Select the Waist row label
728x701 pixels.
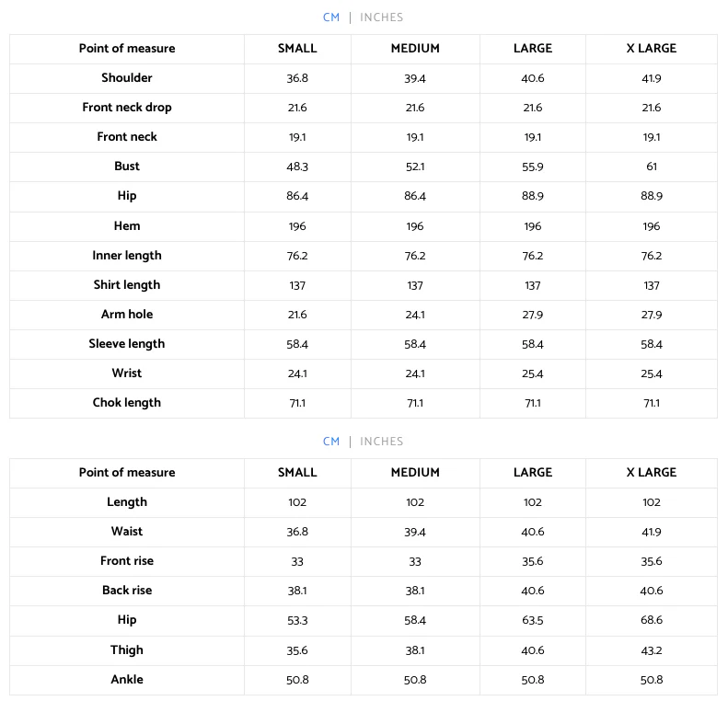tap(127, 532)
